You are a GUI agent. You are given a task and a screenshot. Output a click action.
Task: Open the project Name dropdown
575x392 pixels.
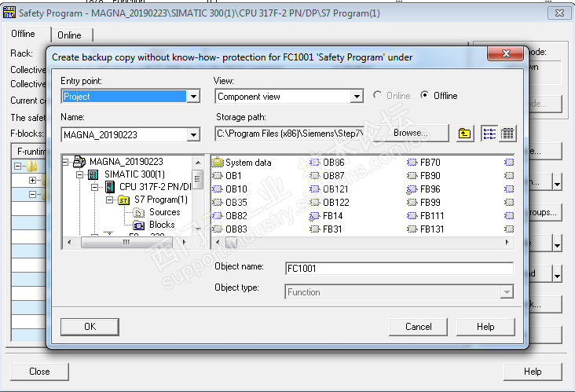pyautogui.click(x=193, y=134)
